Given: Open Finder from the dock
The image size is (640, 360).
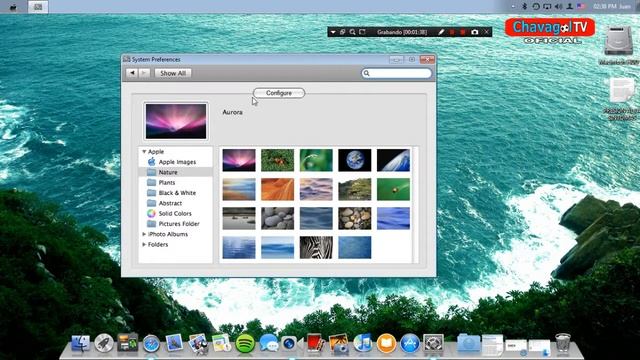Looking at the screenshot, I should tap(80, 343).
